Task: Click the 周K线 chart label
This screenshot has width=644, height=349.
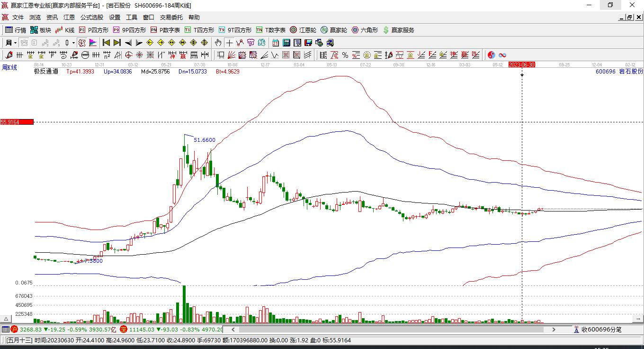Action: [x=9, y=68]
